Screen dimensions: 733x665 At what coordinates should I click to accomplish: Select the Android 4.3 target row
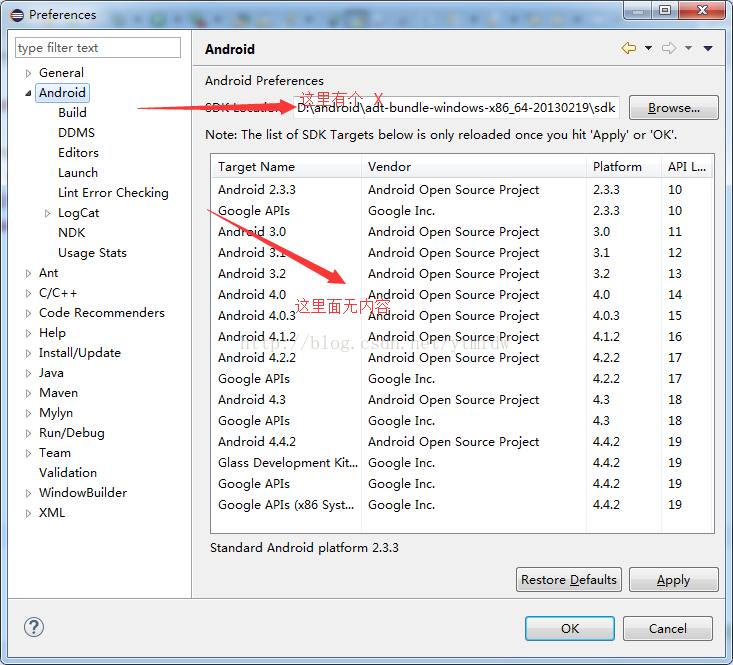462,400
